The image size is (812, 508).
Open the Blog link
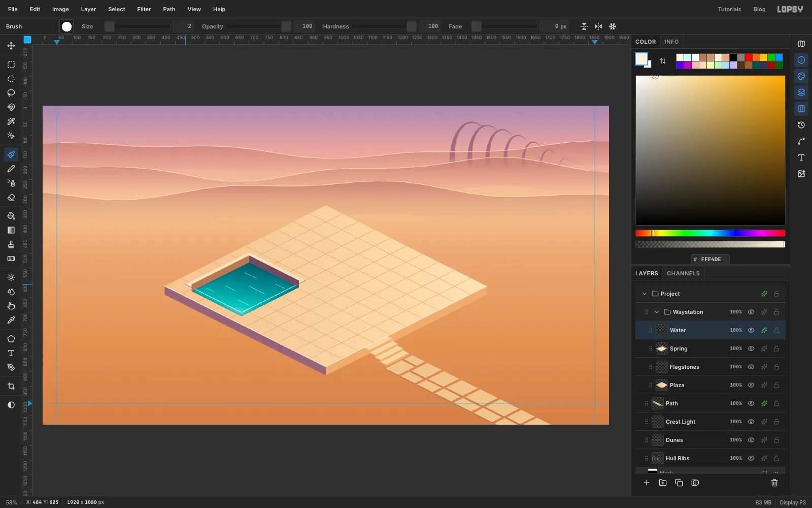pyautogui.click(x=759, y=9)
